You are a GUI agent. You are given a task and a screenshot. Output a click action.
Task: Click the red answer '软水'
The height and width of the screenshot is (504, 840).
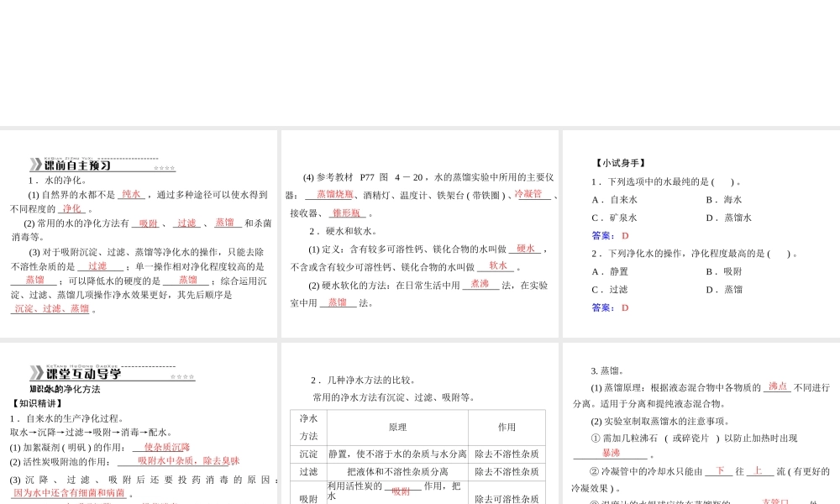[497, 265]
